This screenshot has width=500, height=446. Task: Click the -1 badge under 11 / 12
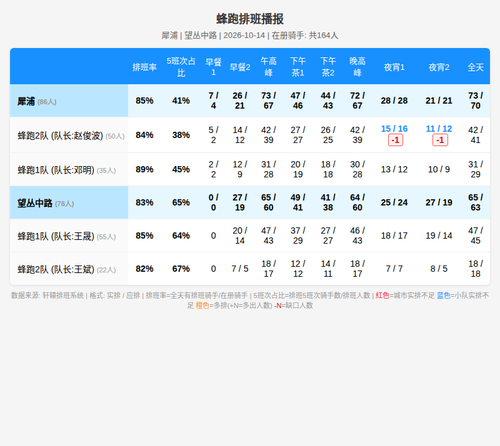pyautogui.click(x=440, y=140)
